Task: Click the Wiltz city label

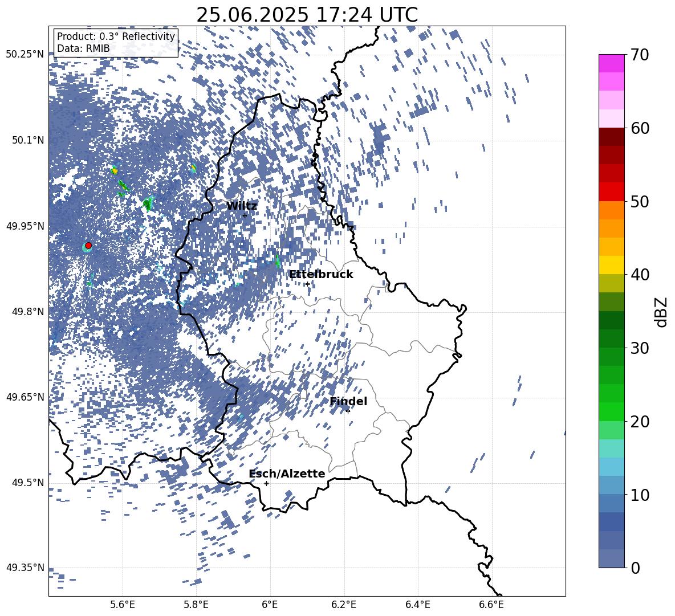Action: (x=242, y=206)
